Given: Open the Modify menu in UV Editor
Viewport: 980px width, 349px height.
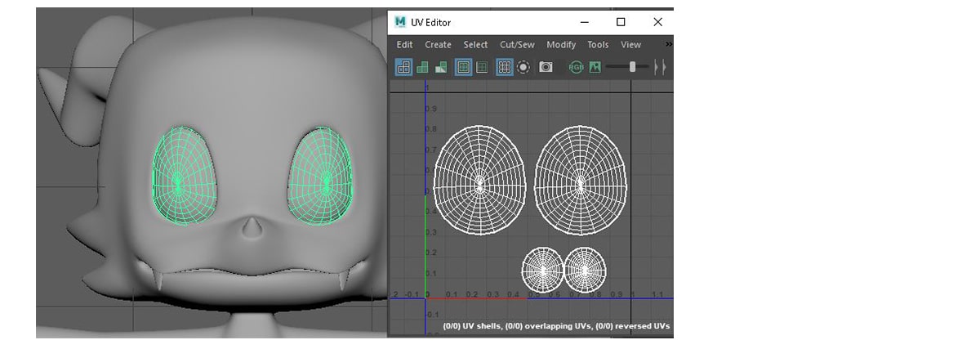Looking at the screenshot, I should (x=561, y=45).
